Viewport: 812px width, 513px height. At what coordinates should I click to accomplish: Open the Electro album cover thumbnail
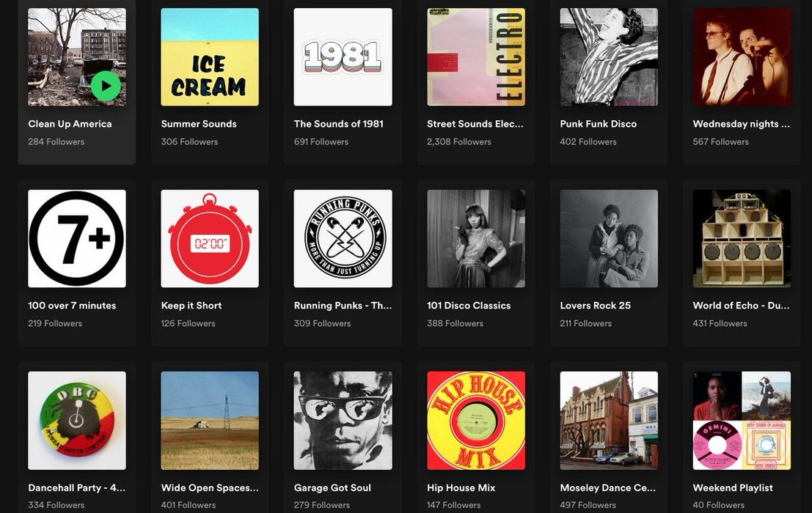coord(476,57)
